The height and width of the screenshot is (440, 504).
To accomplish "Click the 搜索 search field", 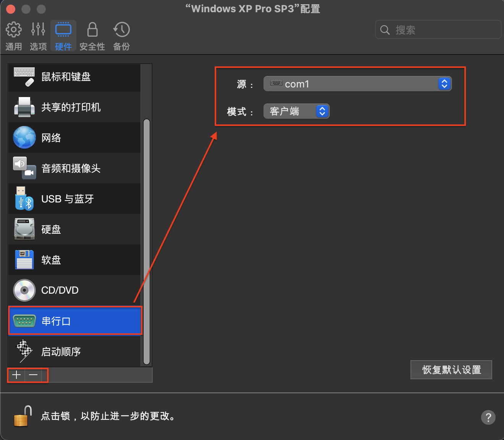I will [x=438, y=30].
